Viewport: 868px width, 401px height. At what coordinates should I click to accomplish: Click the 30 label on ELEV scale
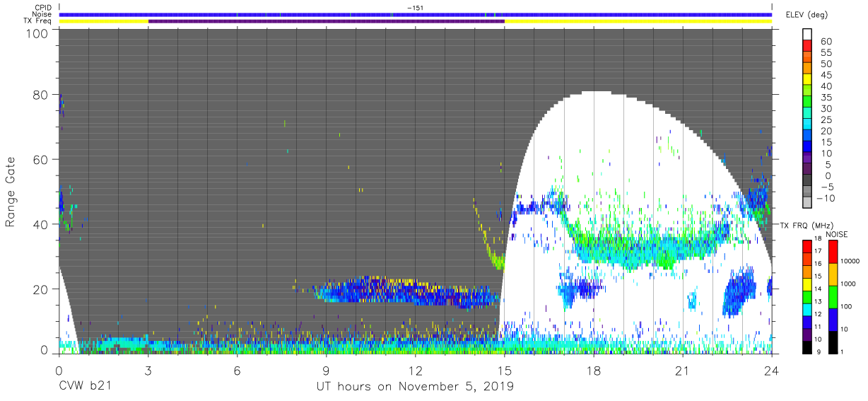point(825,109)
